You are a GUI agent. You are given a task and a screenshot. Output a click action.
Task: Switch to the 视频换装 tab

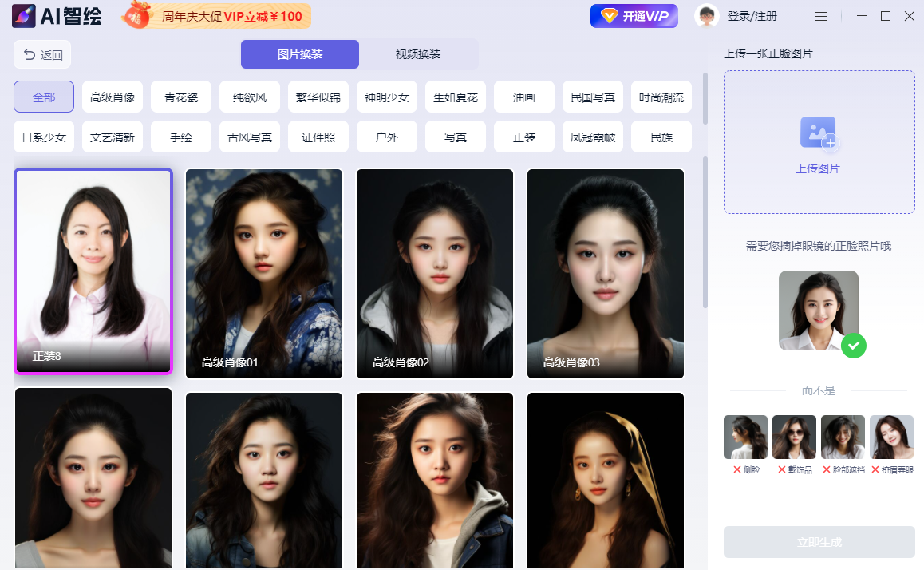(418, 54)
